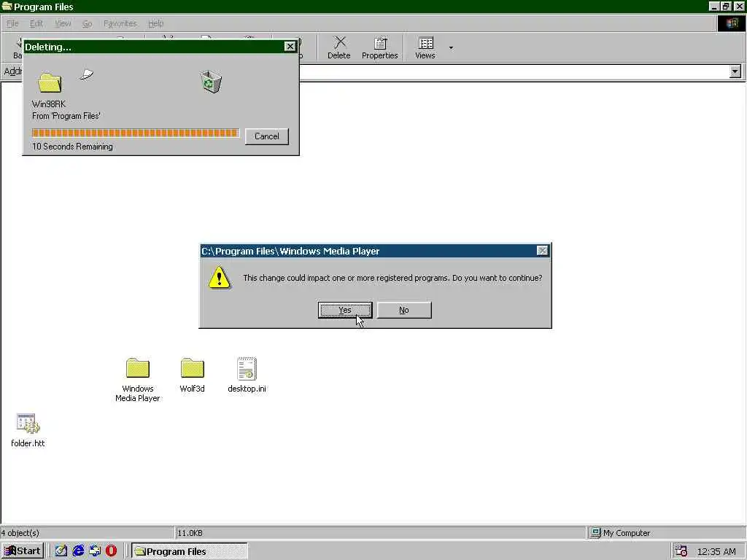The height and width of the screenshot is (560, 747).
Task: Launch Opera from quick launch
Action: (x=111, y=551)
